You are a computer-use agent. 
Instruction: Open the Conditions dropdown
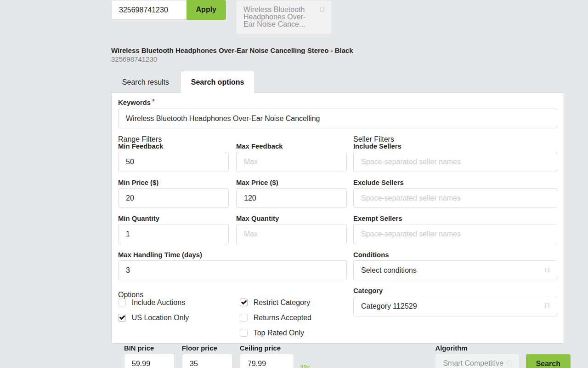[455, 270]
